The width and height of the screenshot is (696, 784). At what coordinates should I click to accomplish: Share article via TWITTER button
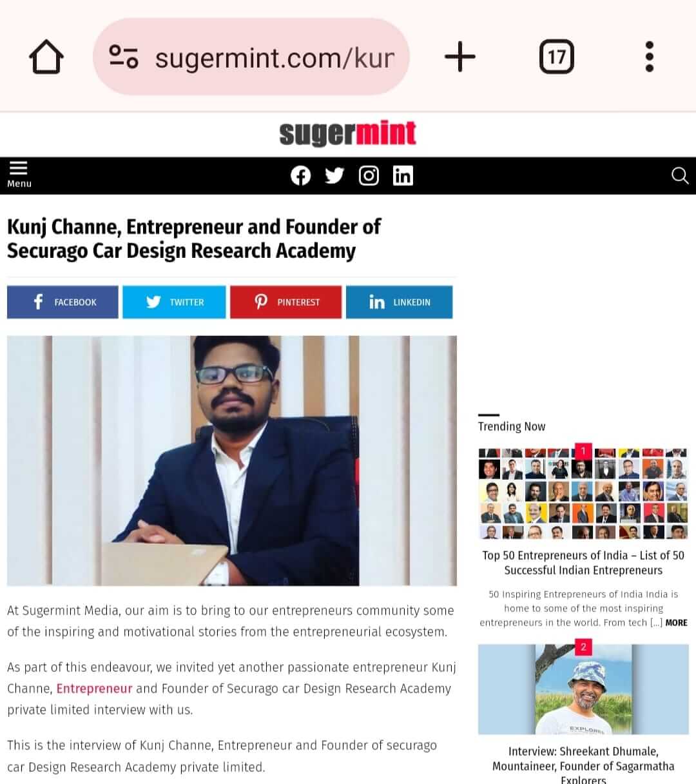(x=174, y=302)
